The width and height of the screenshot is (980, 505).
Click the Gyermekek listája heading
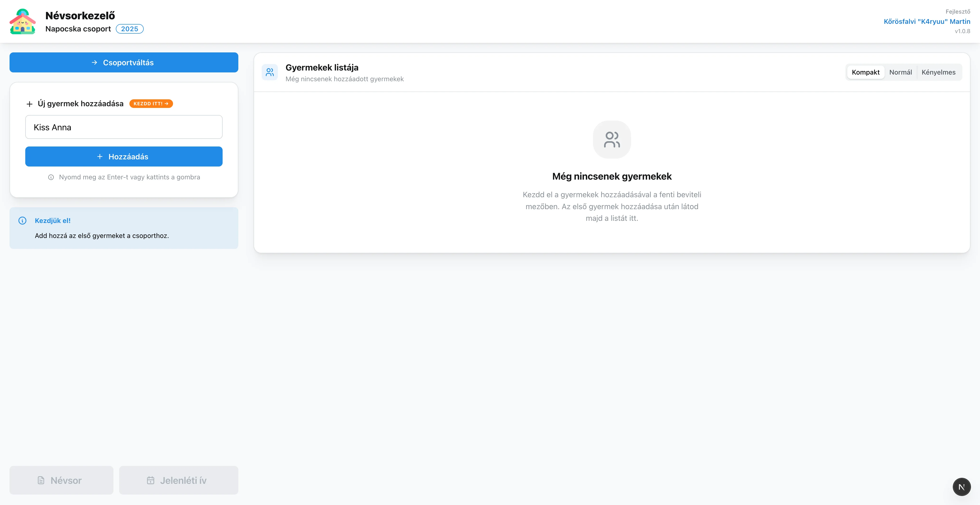click(x=322, y=67)
